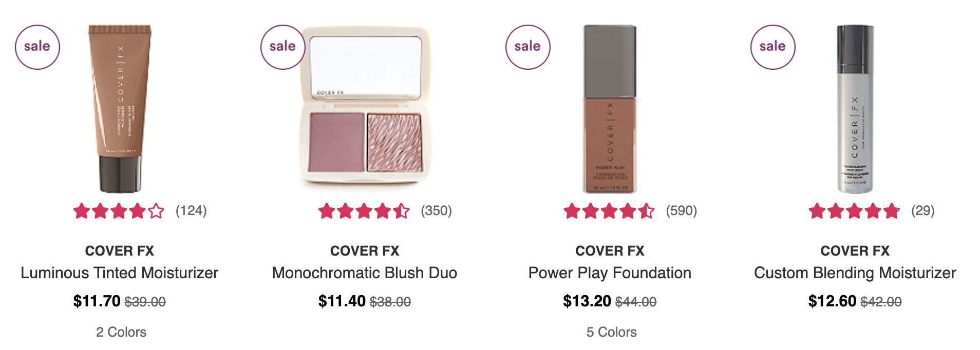Click the sale badge on Luminous Tinted Moisturizer

tap(37, 47)
